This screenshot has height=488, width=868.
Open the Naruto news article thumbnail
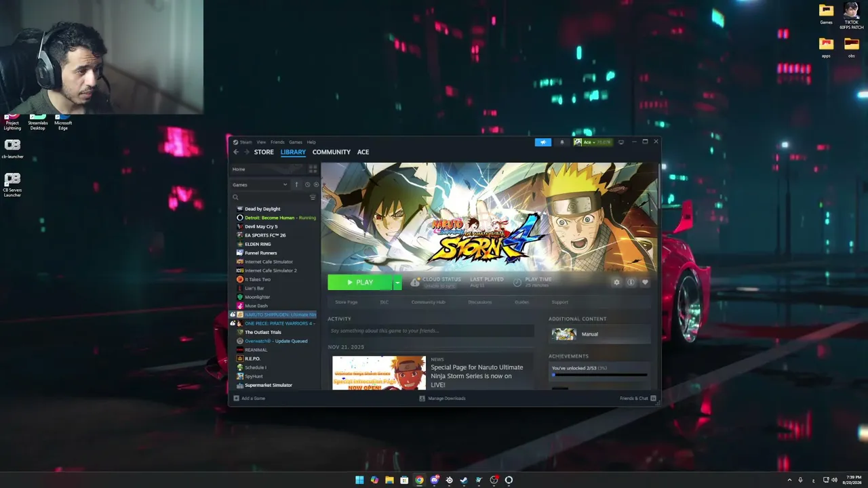[379, 373]
